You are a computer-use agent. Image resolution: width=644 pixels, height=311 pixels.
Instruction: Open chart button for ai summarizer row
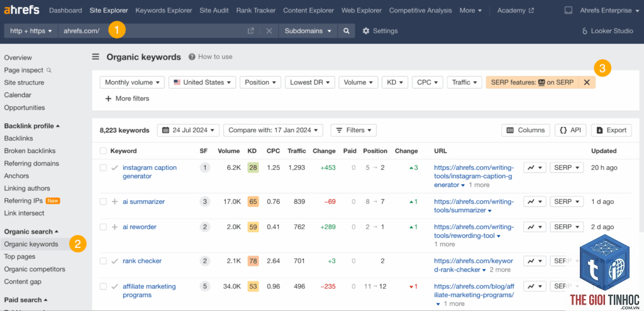pos(535,201)
